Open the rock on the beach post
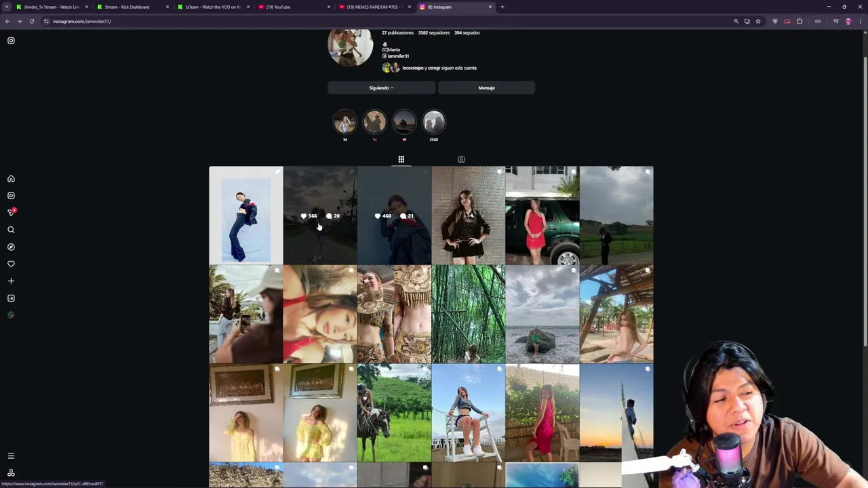Screen dimensions: 868x488 [542, 314]
